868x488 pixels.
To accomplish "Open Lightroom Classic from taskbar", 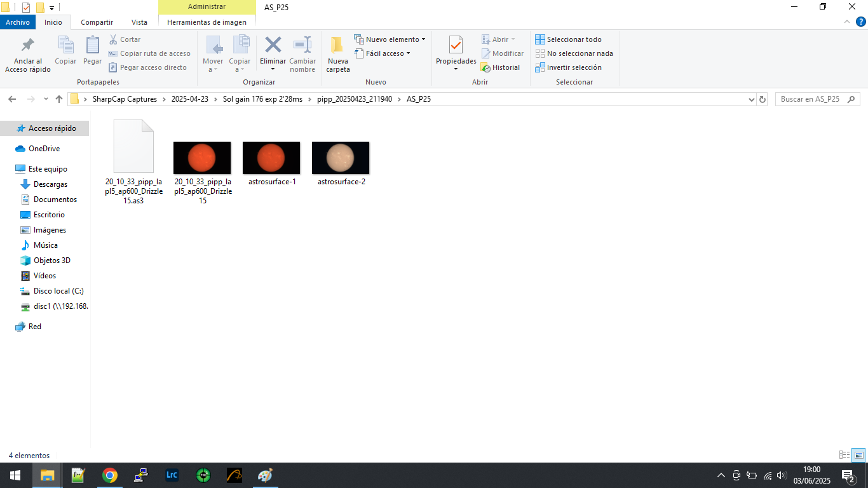I will coord(172,475).
